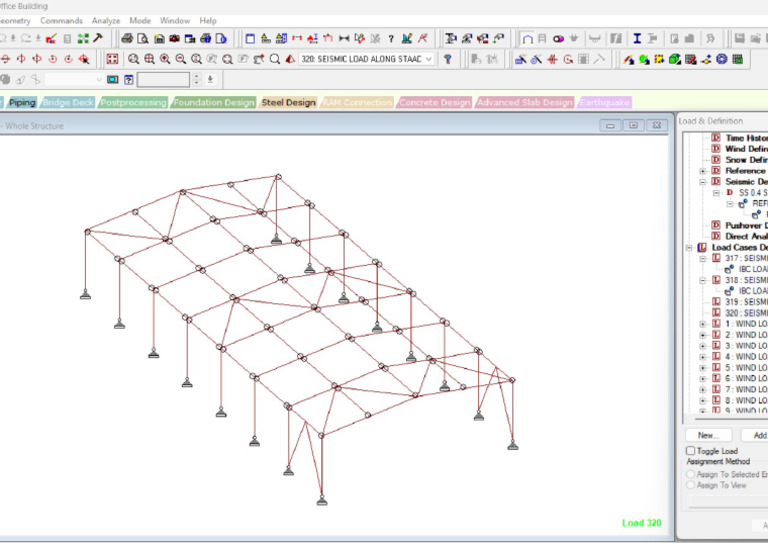The image size is (768, 543).
Task: Enable the Toggle Load checkbox
Action: (690, 451)
